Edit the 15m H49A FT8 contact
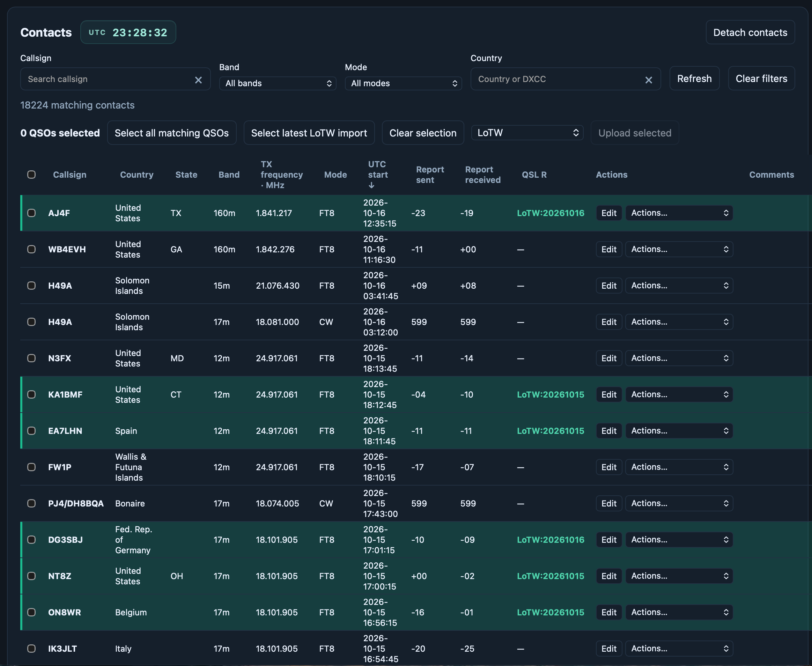 608,286
